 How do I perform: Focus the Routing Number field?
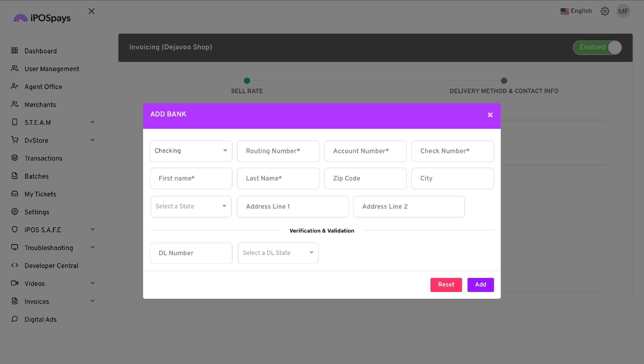(x=278, y=151)
